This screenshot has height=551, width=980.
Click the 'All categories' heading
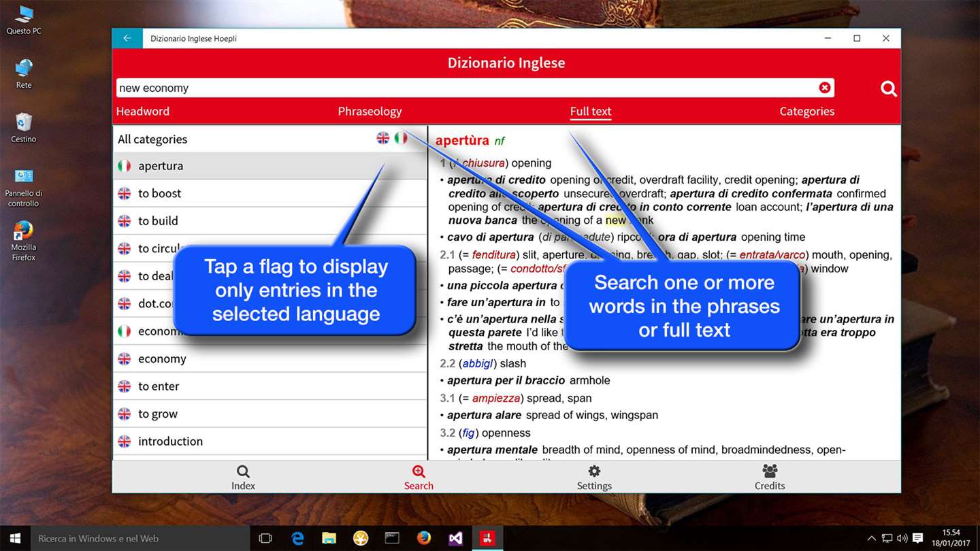tap(152, 139)
